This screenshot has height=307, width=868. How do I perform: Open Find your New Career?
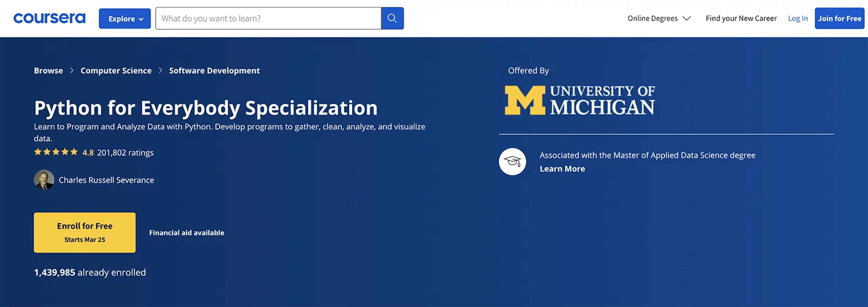pyautogui.click(x=741, y=18)
